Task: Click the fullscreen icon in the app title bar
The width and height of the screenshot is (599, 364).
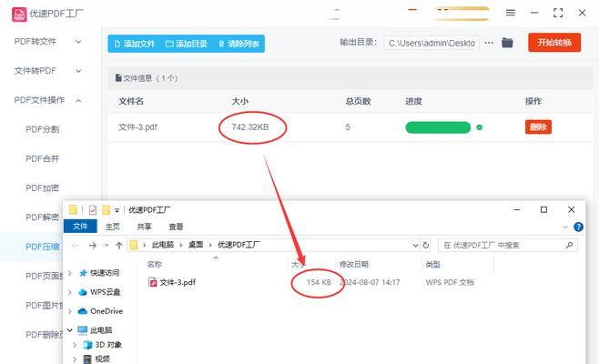Action: pos(558,13)
